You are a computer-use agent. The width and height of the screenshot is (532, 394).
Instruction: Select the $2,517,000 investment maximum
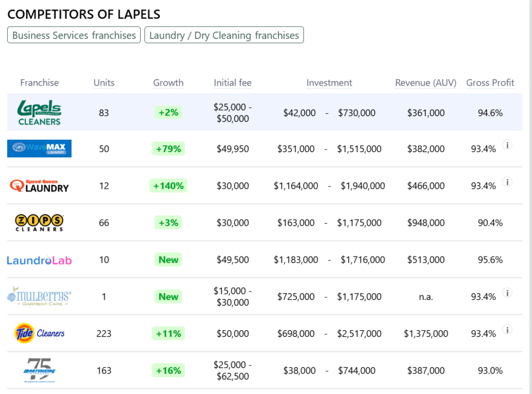360,334
